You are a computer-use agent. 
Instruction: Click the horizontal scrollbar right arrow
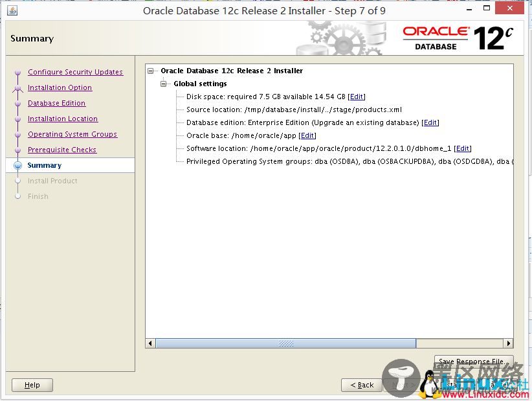508,343
